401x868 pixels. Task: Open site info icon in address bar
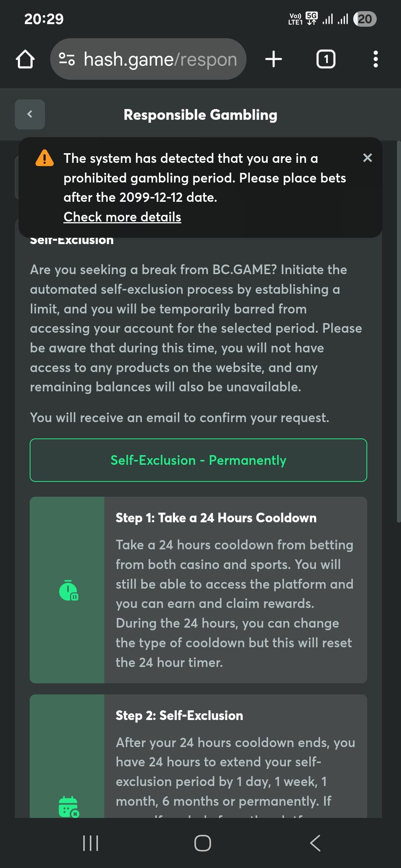click(x=67, y=59)
